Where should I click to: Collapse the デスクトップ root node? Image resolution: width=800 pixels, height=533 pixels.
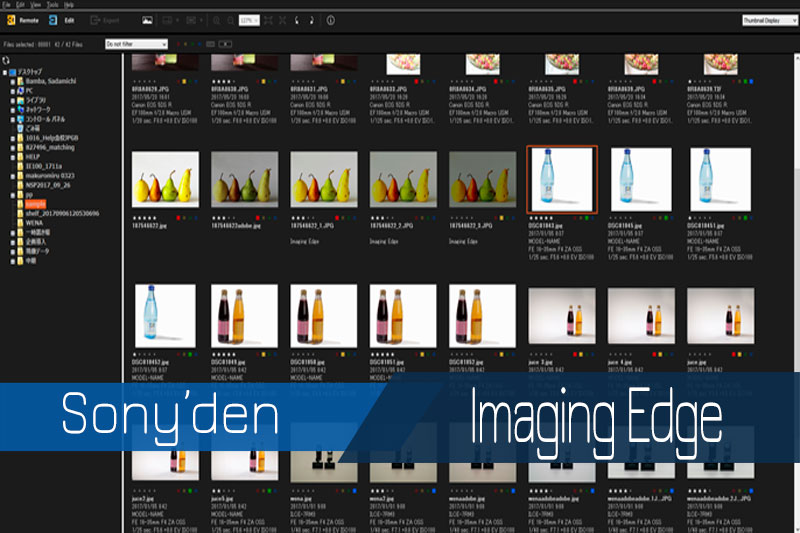(5, 72)
